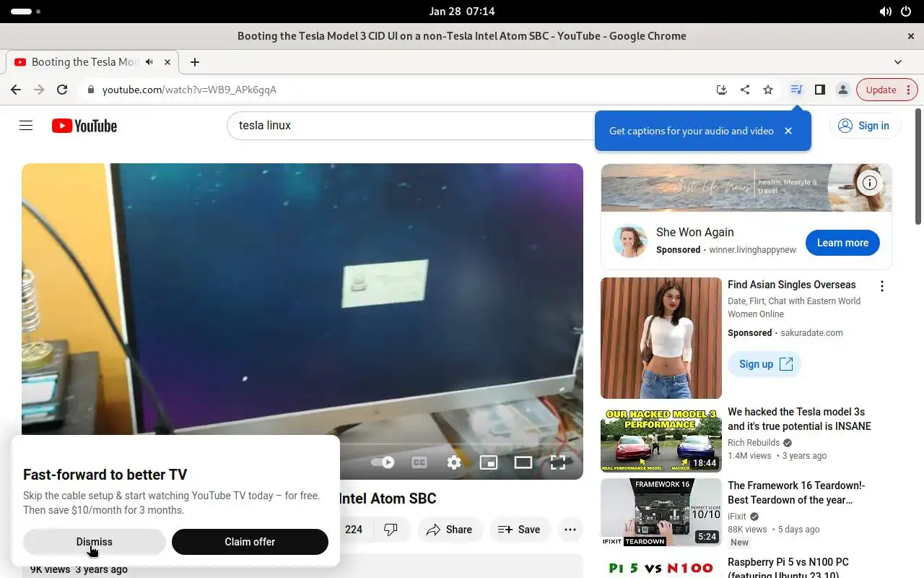This screenshot has width=924, height=578.
Task: Switch to the Booting the Tesla tab
Action: 84,62
